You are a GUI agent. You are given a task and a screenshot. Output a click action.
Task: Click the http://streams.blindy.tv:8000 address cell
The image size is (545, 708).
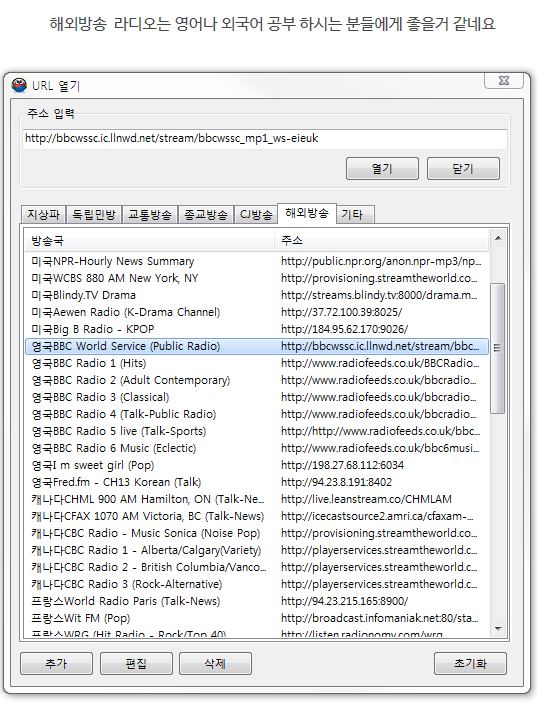379,295
